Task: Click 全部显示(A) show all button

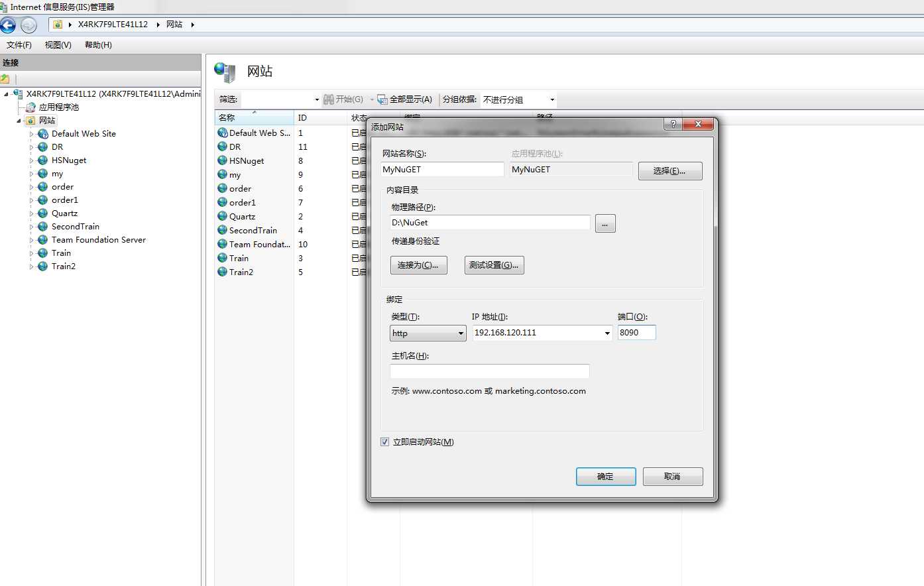Action: pyautogui.click(x=404, y=99)
